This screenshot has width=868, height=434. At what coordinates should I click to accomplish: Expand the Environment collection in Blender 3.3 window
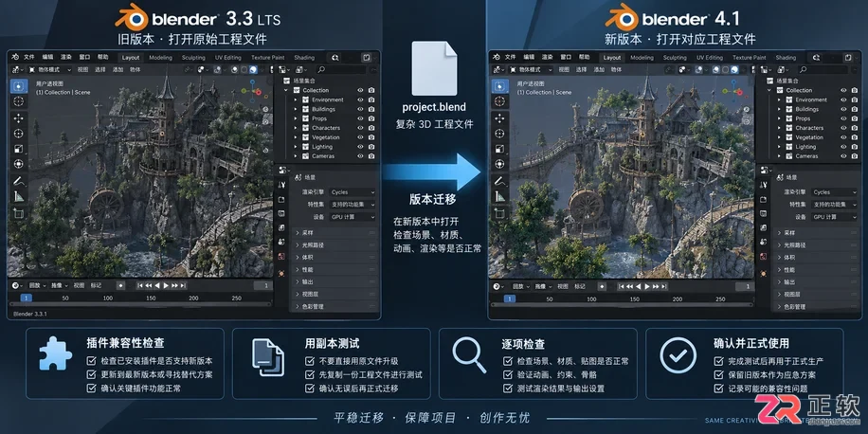[x=297, y=99]
